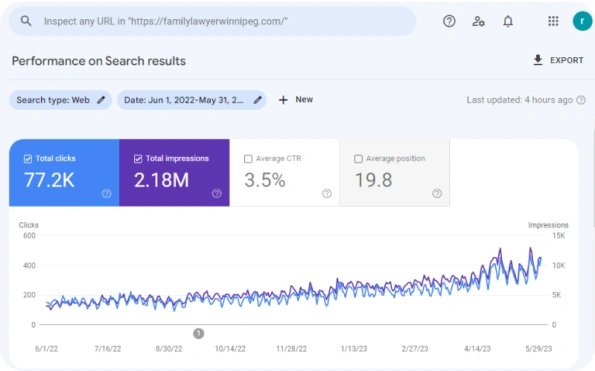Click the search magnifier icon
This screenshot has width=595, height=371.
26,21
